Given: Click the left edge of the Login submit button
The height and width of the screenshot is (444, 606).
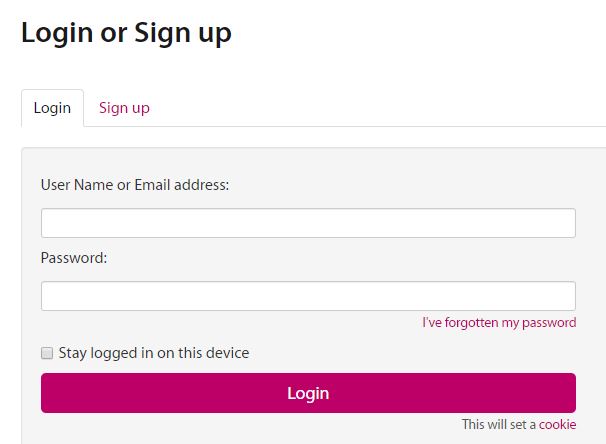Looking at the screenshot, I should pos(52,393).
